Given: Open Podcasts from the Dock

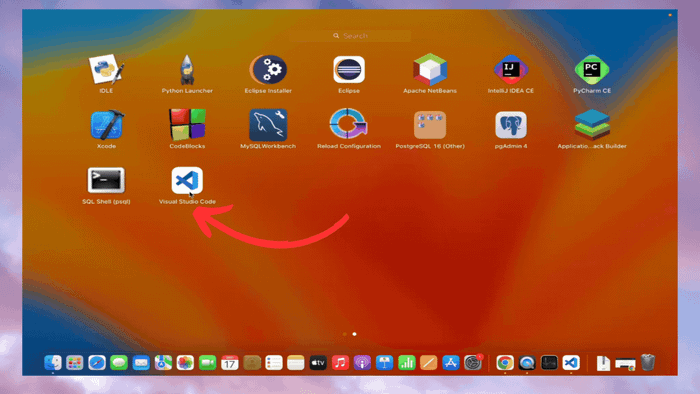Looking at the screenshot, I should pos(362,363).
